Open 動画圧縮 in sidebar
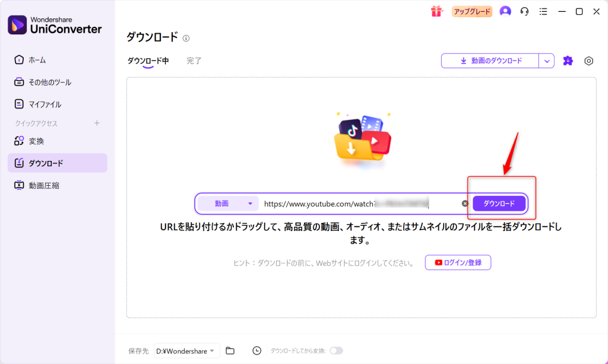Screen dimensions: 608x364 pyautogui.click(x=58, y=185)
